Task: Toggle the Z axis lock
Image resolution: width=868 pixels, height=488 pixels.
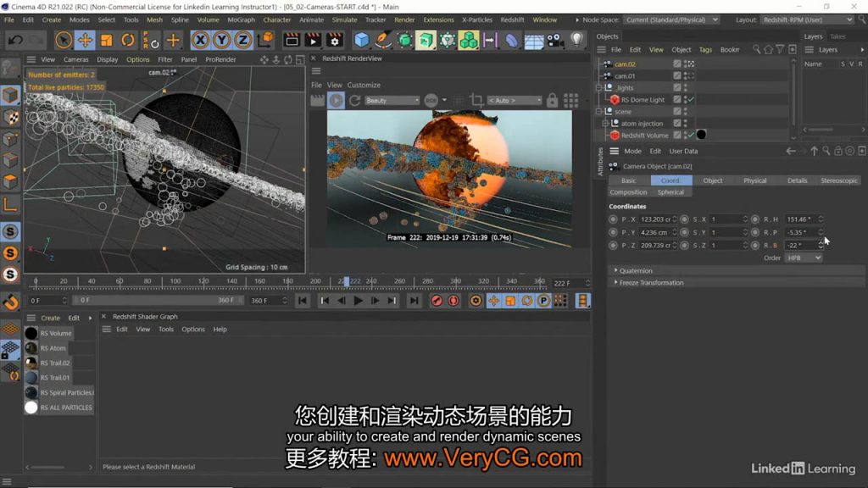Action: pyautogui.click(x=242, y=40)
